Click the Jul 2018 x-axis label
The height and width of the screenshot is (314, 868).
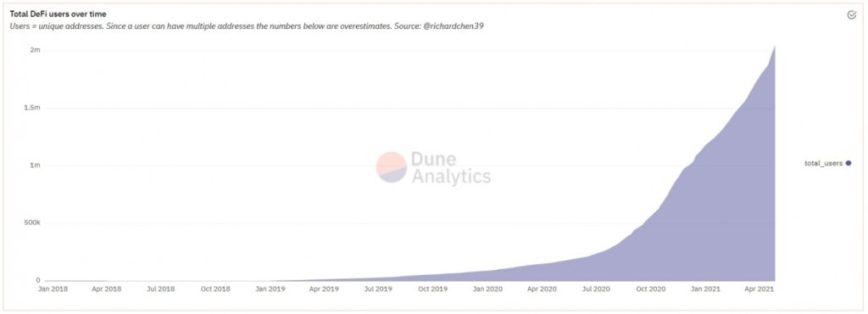click(x=160, y=289)
